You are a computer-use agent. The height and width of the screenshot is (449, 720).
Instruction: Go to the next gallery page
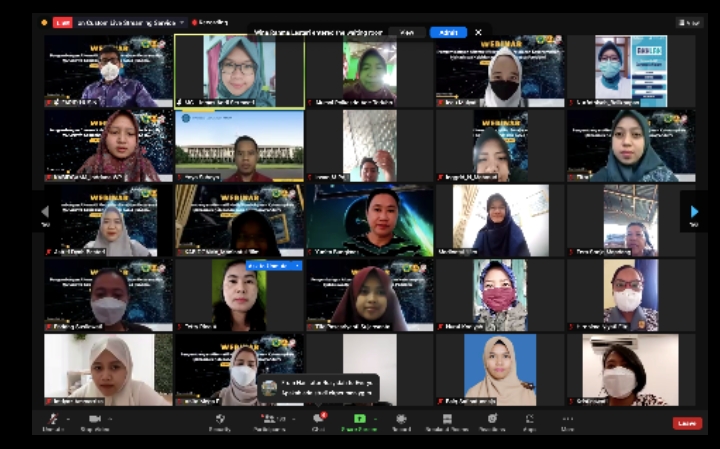point(694,214)
